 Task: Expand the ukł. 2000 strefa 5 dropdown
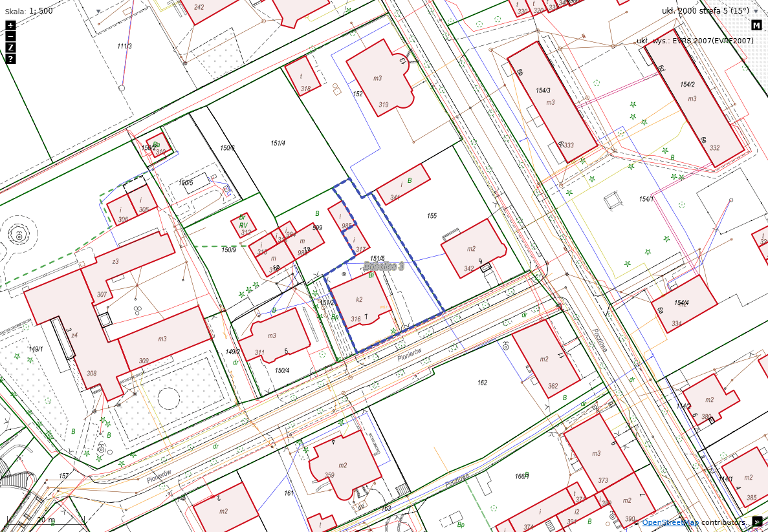(755, 12)
